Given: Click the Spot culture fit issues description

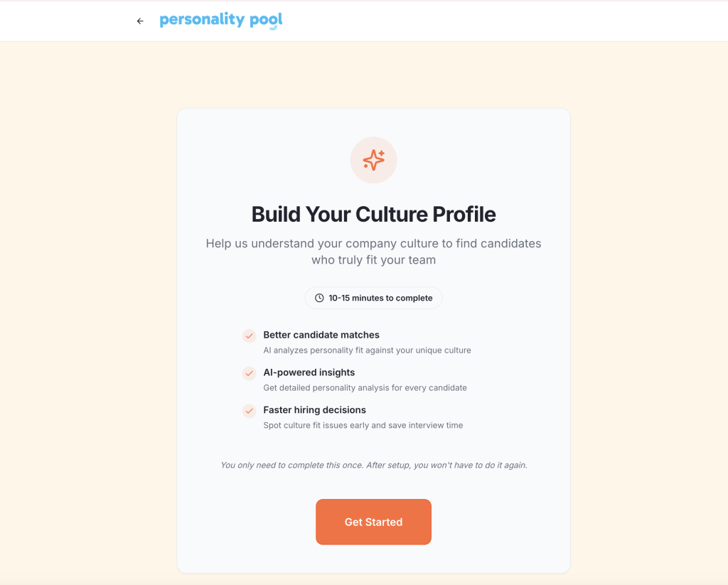Looking at the screenshot, I should tap(363, 426).
